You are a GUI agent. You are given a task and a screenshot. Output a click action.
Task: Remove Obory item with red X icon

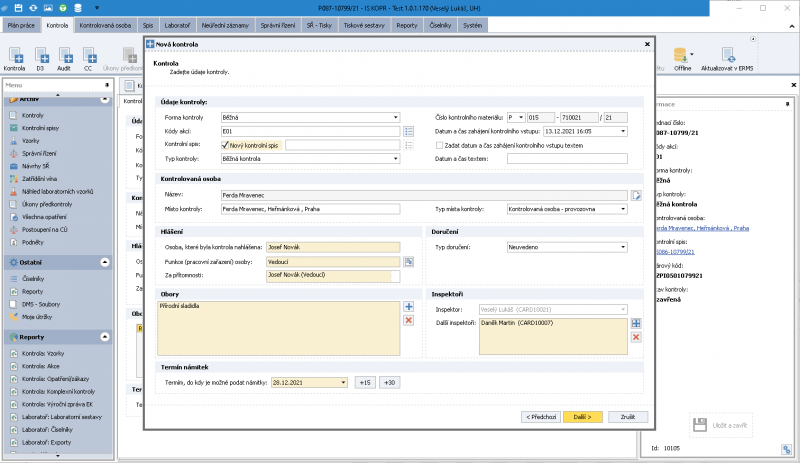409,321
